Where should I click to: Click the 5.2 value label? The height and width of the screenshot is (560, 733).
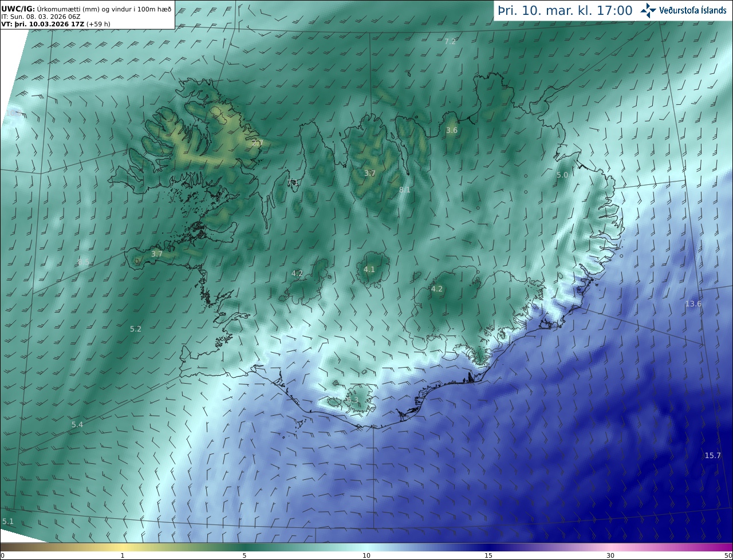coord(136,329)
